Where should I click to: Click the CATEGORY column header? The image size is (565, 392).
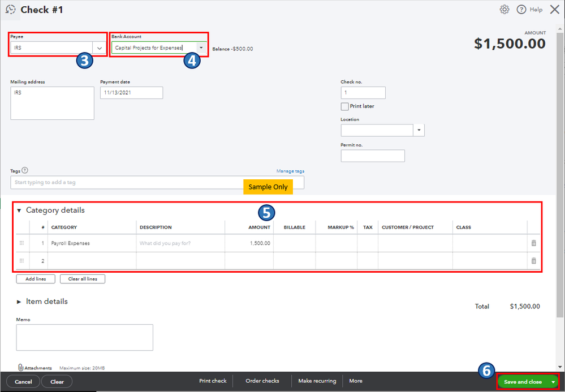point(64,227)
